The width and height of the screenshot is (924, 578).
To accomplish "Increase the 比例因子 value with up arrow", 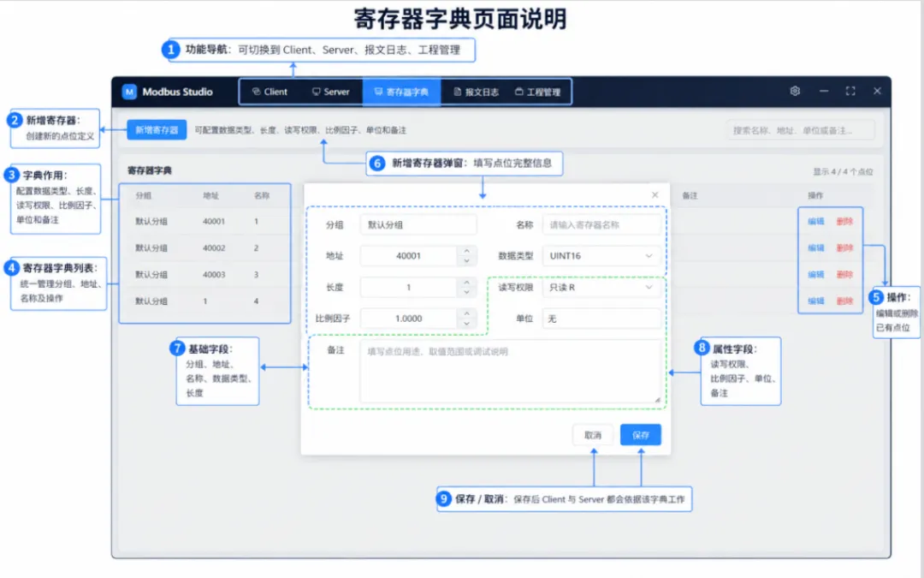I will (x=467, y=313).
